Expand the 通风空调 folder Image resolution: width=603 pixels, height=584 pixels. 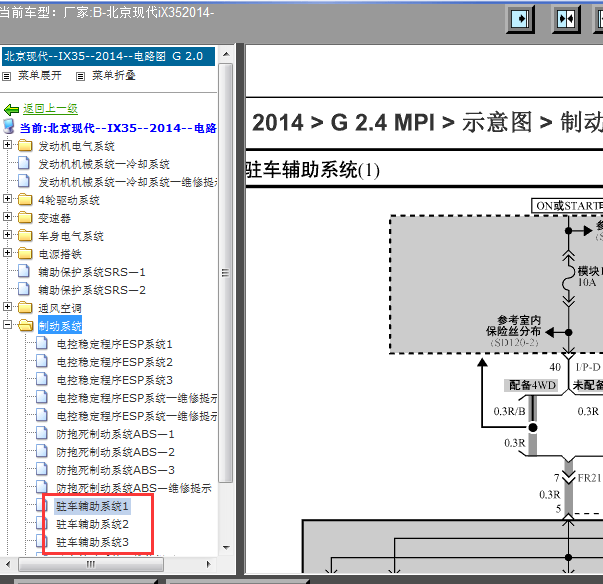[7, 306]
